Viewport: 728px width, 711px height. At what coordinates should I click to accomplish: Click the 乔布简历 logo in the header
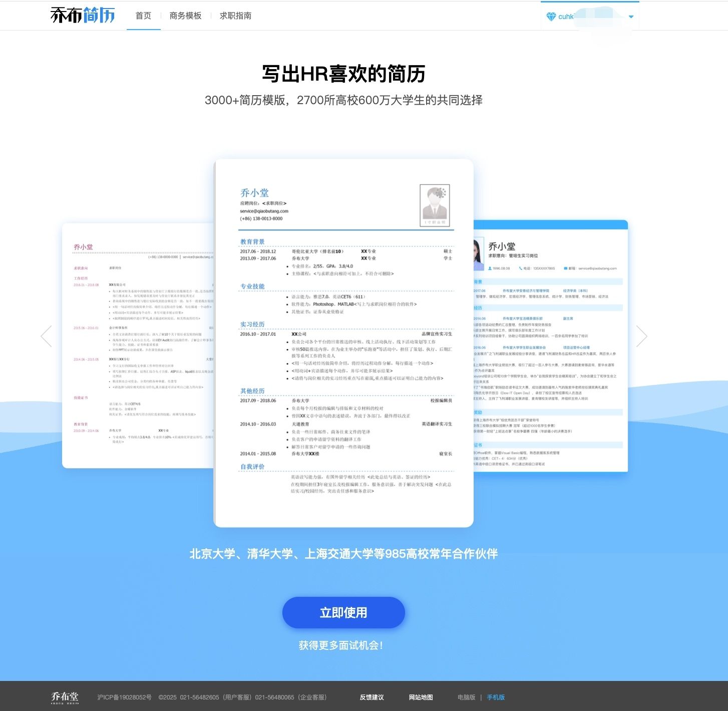tap(83, 16)
